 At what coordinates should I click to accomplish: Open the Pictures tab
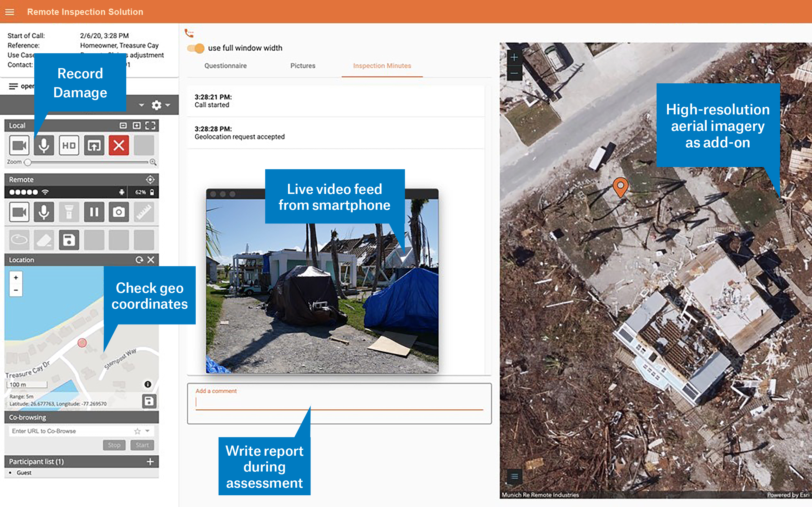303,66
